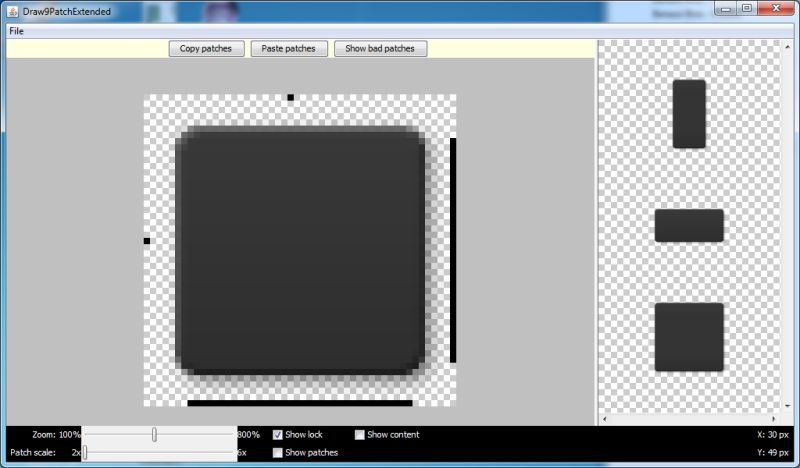Screen dimensions: 800x468
Task: Click the Paste patches button
Action: pyautogui.click(x=289, y=48)
